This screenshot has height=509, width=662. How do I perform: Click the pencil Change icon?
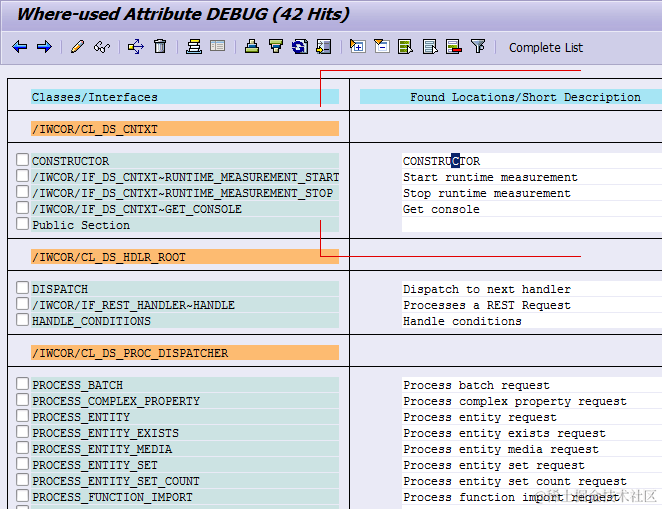[x=77, y=46]
